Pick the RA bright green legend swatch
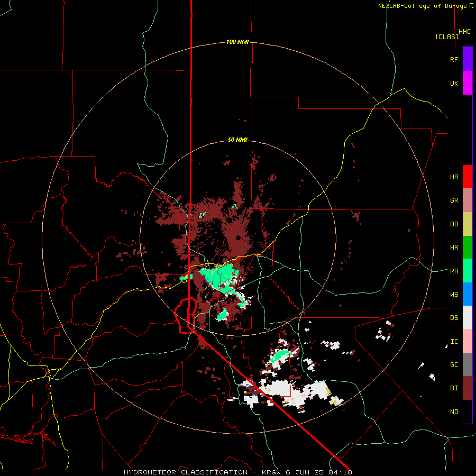The image size is (476, 476). [x=467, y=271]
